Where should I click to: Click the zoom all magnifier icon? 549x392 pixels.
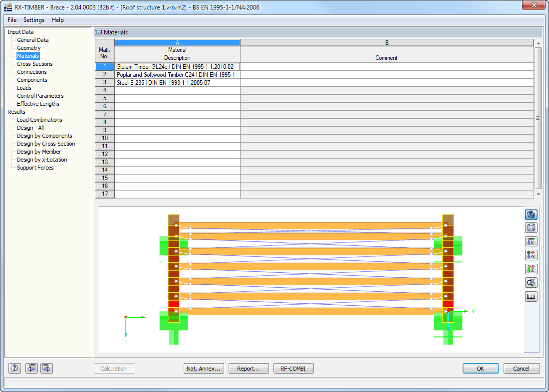[531, 282]
